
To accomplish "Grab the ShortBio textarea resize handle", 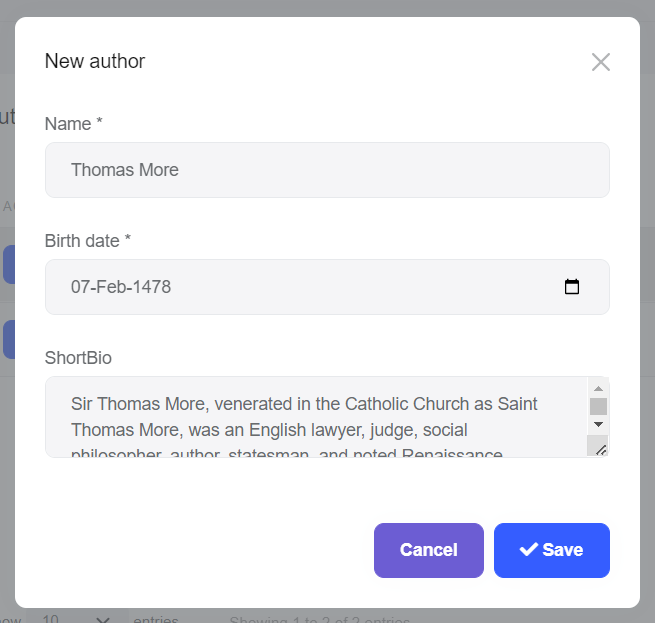I will 600,449.
